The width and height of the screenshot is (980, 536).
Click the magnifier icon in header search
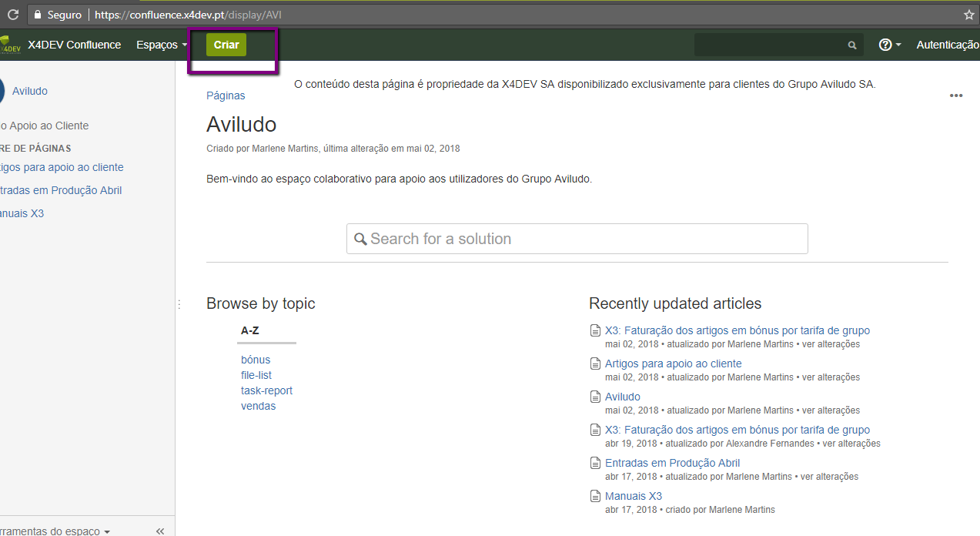click(x=852, y=45)
